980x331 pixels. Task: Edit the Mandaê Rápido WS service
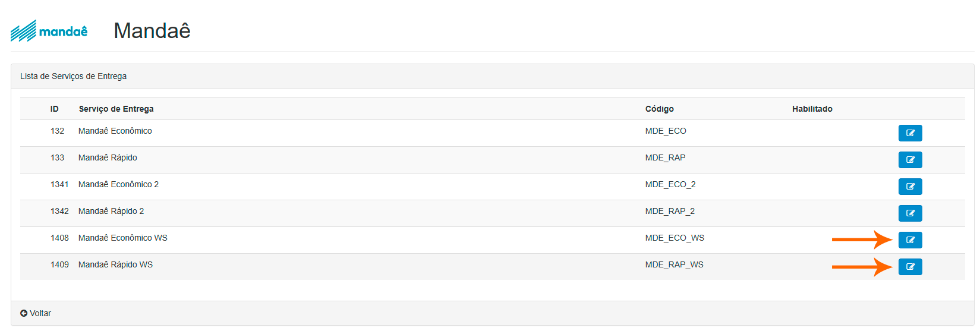coord(910,267)
